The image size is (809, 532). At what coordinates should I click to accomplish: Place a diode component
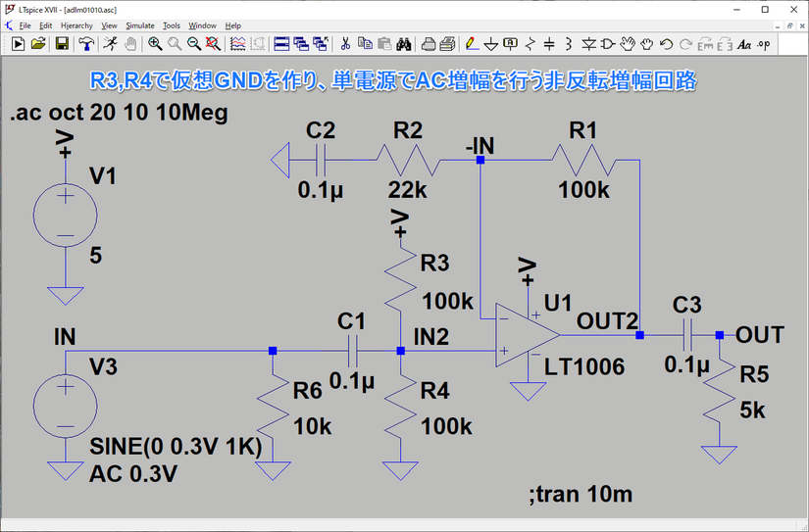pyautogui.click(x=588, y=44)
